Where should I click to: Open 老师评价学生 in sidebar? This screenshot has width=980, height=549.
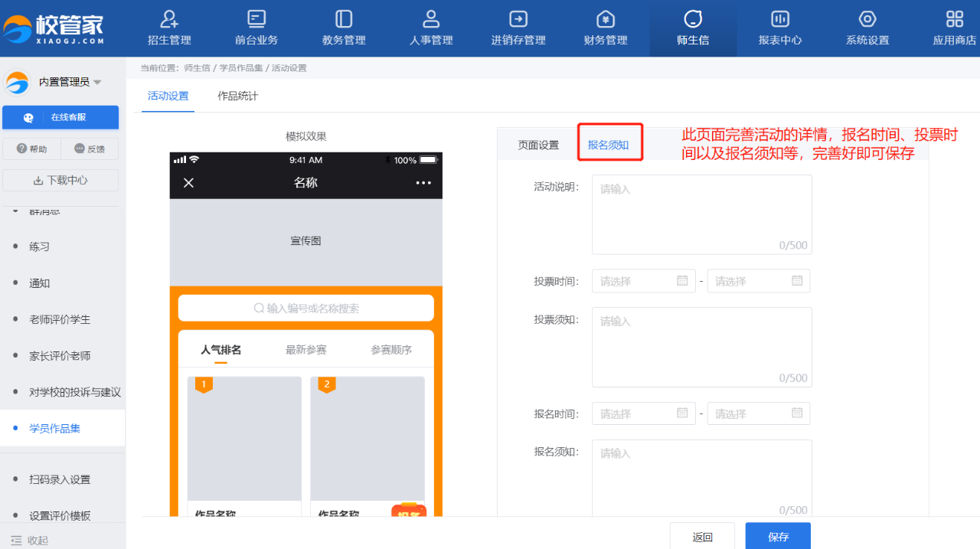click(60, 319)
